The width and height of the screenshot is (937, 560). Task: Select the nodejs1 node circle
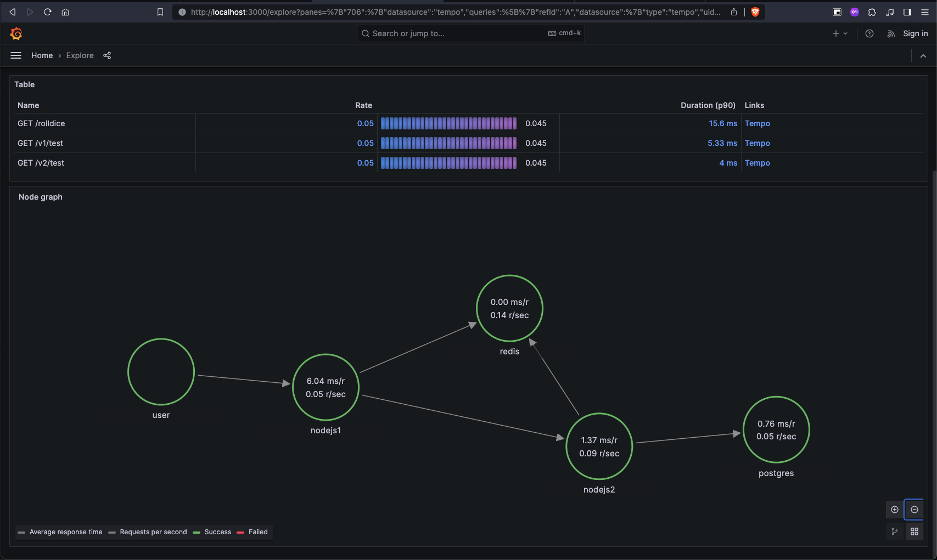[326, 387]
